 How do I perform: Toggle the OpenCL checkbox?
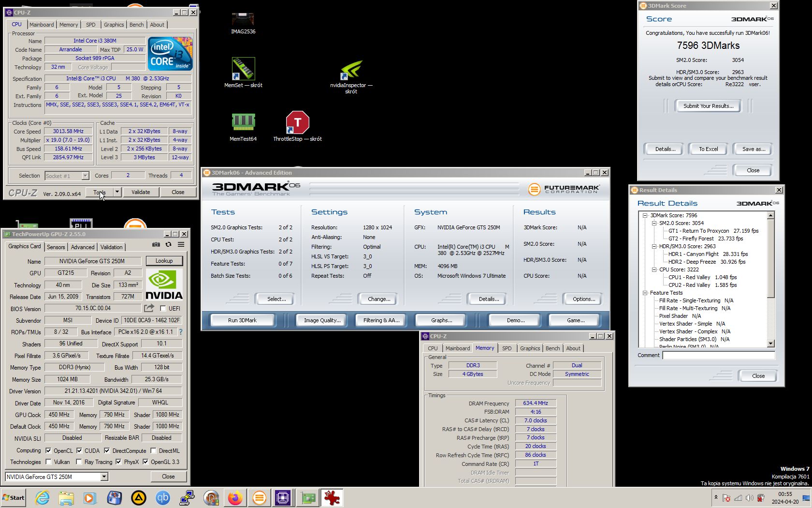pyautogui.click(x=48, y=450)
